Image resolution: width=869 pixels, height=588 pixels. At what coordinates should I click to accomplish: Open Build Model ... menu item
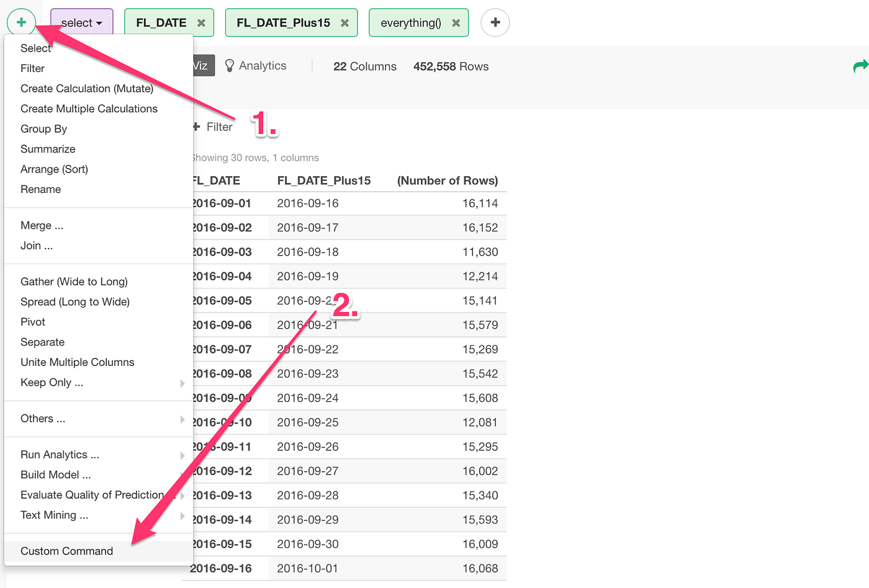56,474
